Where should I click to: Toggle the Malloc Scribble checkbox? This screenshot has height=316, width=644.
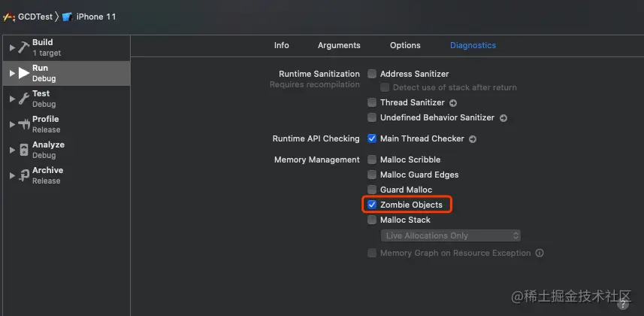[372, 160]
